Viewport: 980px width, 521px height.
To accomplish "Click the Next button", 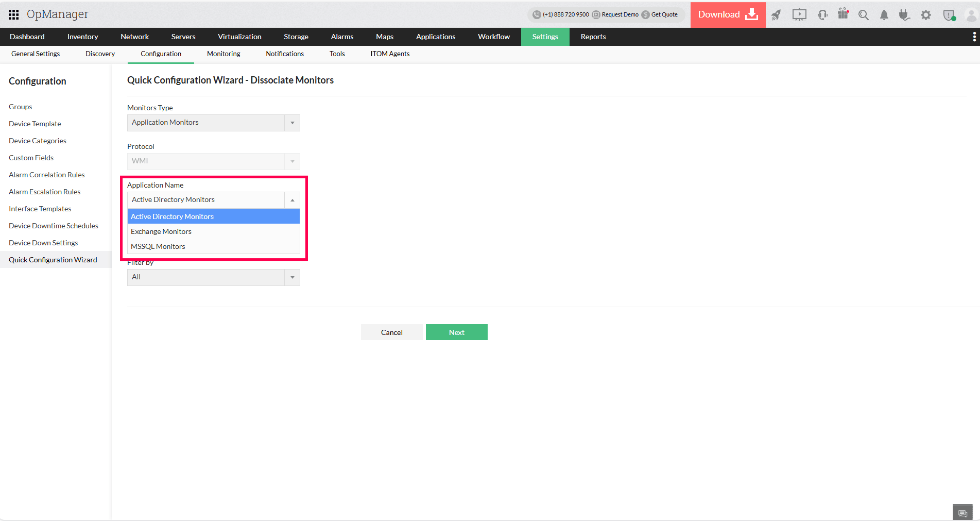I will [456, 332].
